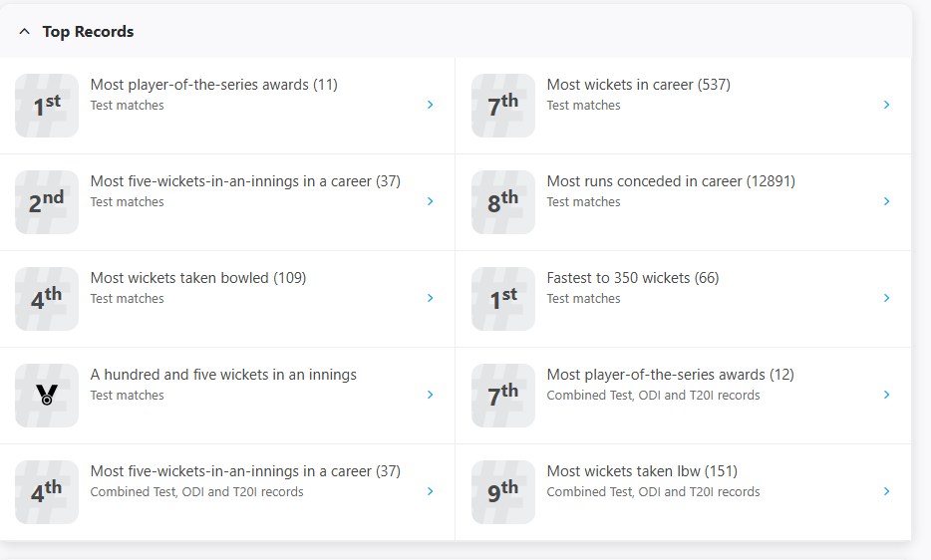
Task: Open Most wickets taken bowled (109) record
Action: 197,278
